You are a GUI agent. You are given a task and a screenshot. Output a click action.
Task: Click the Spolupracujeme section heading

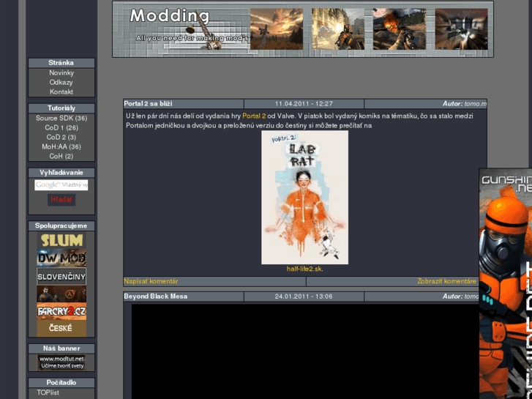[x=61, y=225]
